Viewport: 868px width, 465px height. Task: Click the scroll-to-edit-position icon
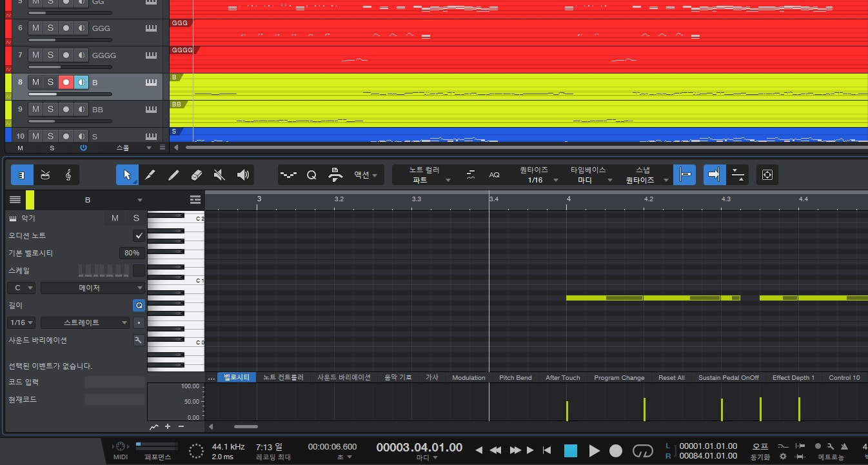(738, 175)
